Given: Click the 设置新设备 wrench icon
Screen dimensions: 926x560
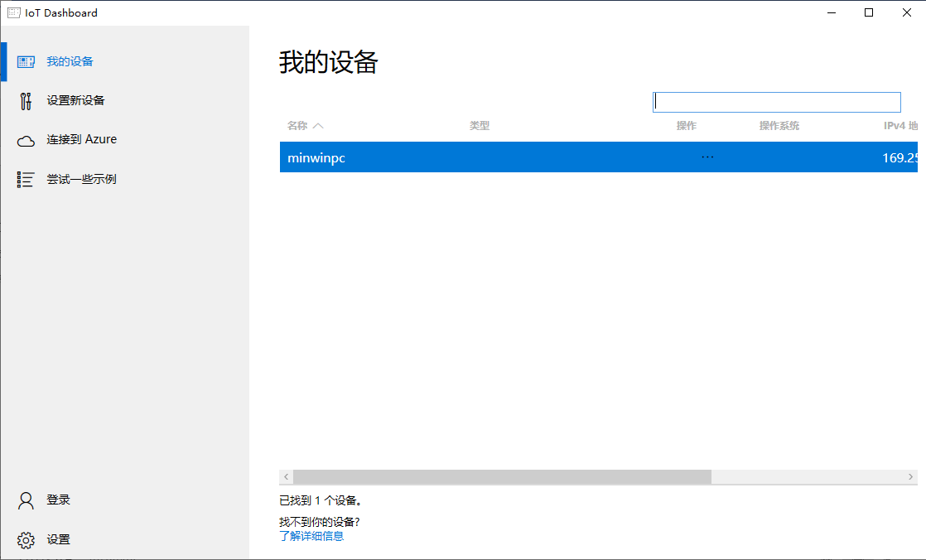Looking at the screenshot, I should [x=25, y=99].
